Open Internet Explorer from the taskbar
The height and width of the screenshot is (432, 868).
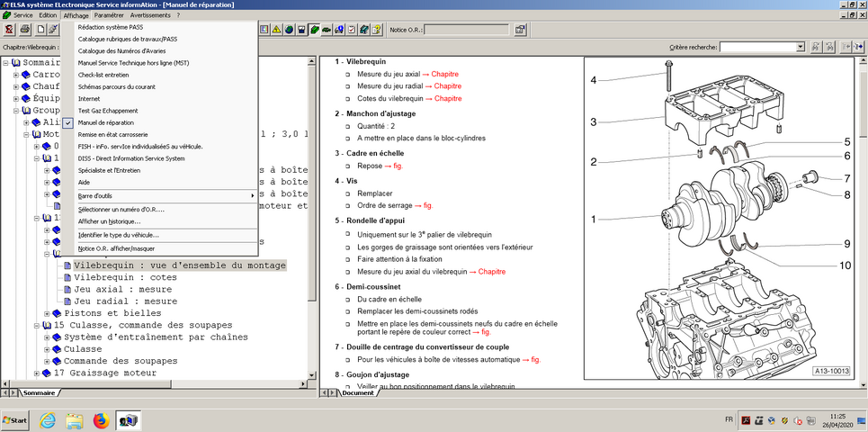coord(48,421)
